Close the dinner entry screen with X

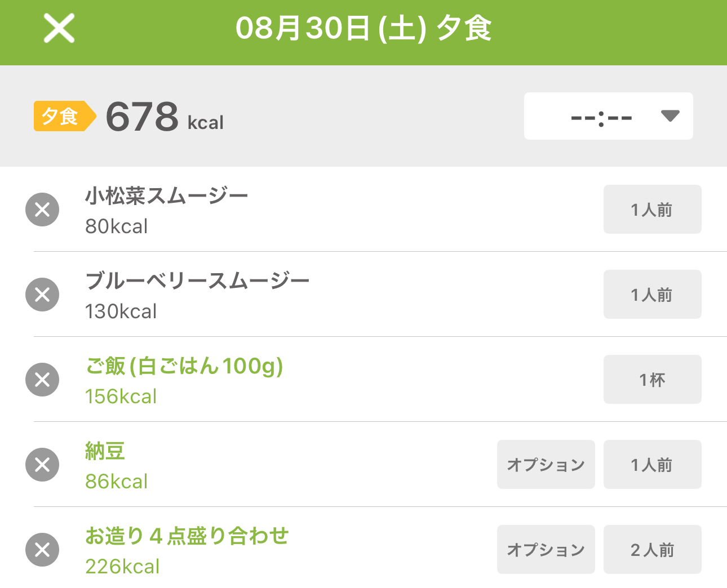[59, 28]
